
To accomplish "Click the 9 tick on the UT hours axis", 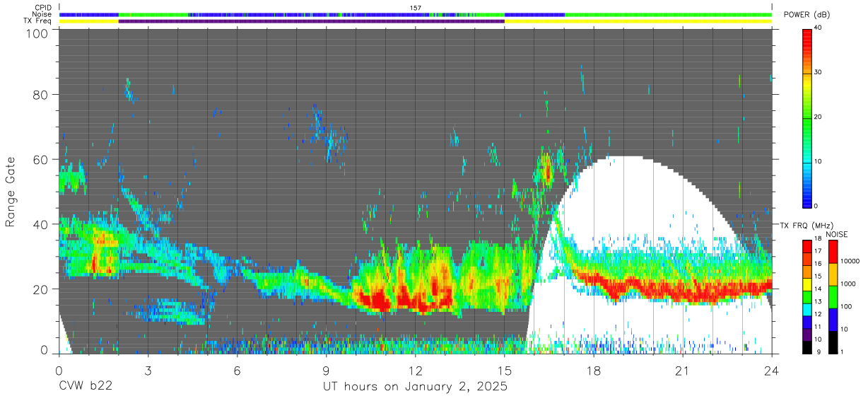I will [326, 371].
